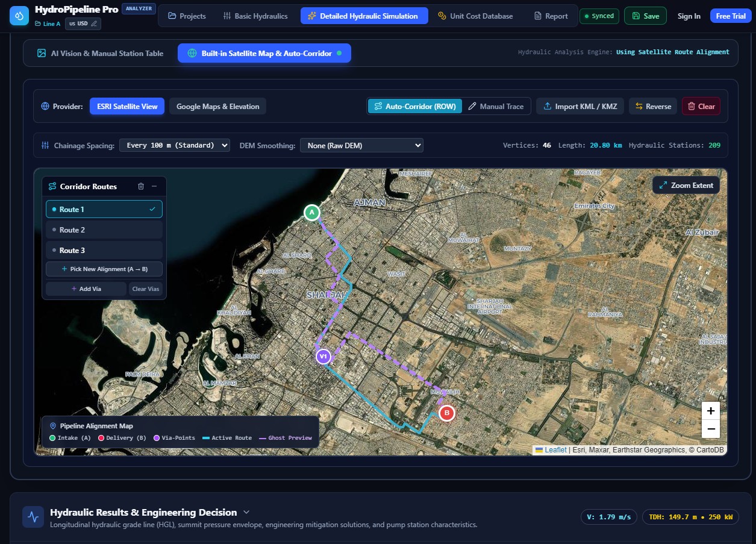Screen dimensions: 756x544
Task: Select ESRI Satellite View provider
Action: (127, 107)
